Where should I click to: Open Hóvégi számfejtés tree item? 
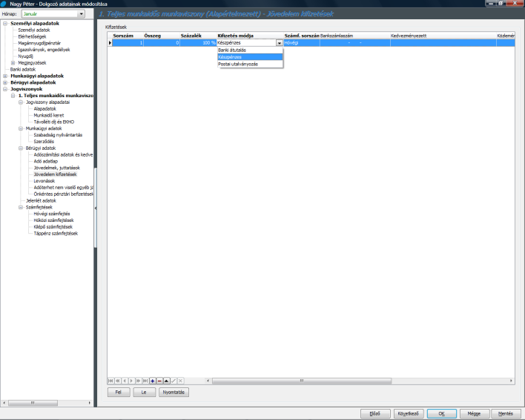(x=52, y=214)
